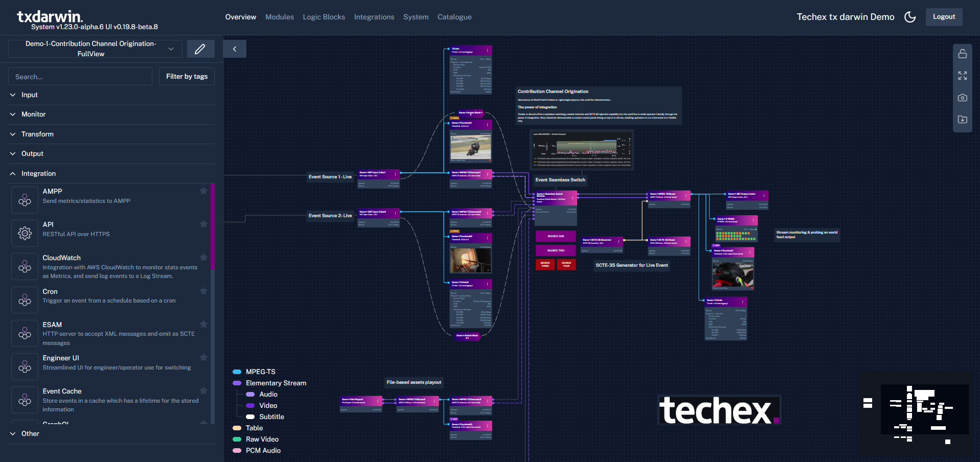This screenshot has width=980, height=462.
Task: Open the System tab
Action: [416, 17]
